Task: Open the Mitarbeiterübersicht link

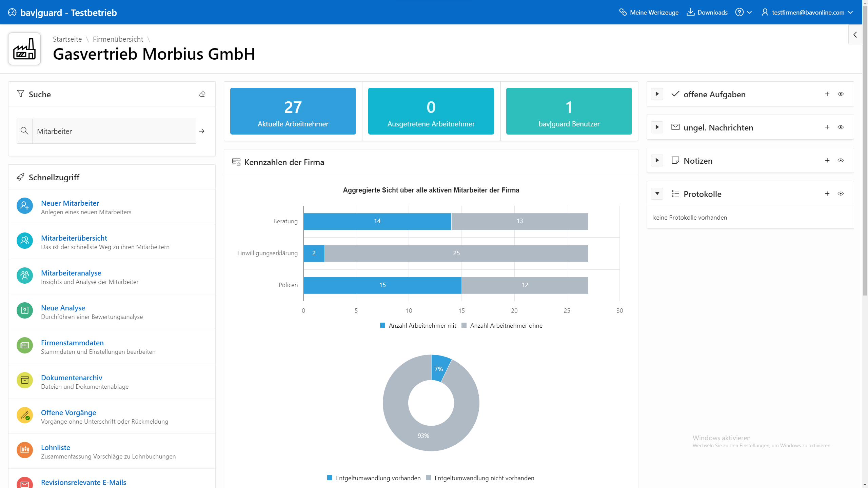Action: click(74, 238)
